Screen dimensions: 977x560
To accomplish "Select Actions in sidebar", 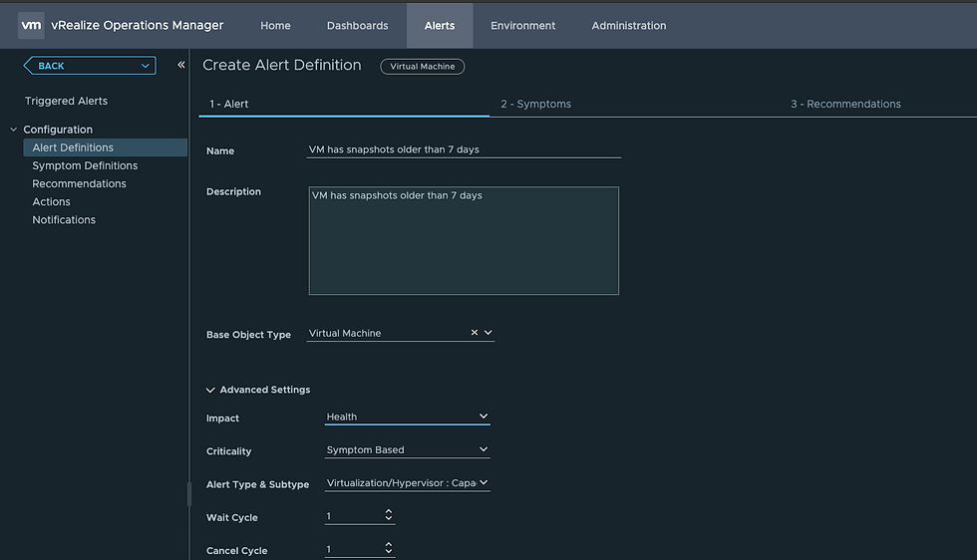I will 51,202.
